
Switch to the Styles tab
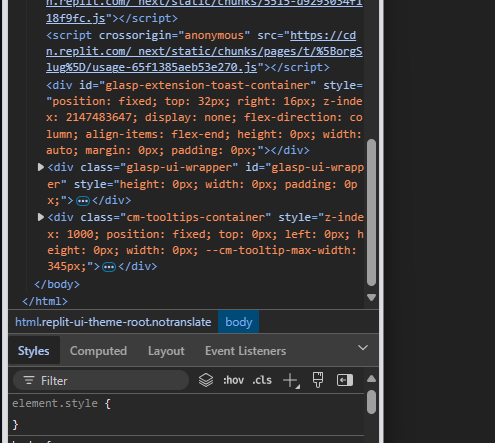coord(34,351)
